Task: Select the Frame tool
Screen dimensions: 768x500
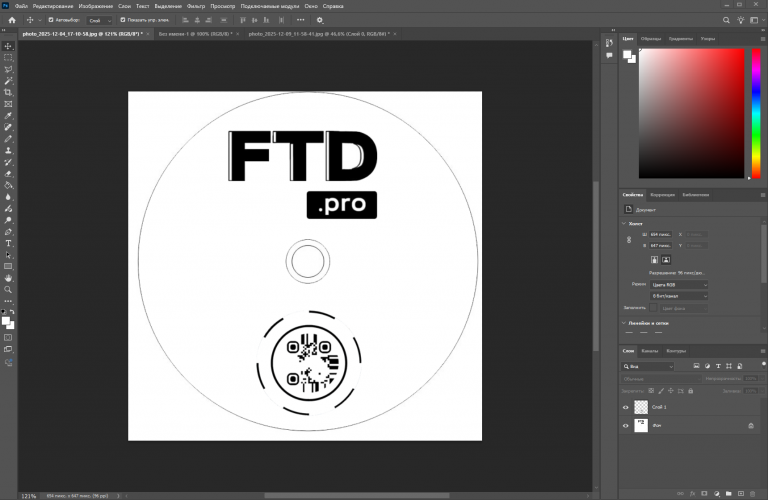Action: pyautogui.click(x=8, y=104)
